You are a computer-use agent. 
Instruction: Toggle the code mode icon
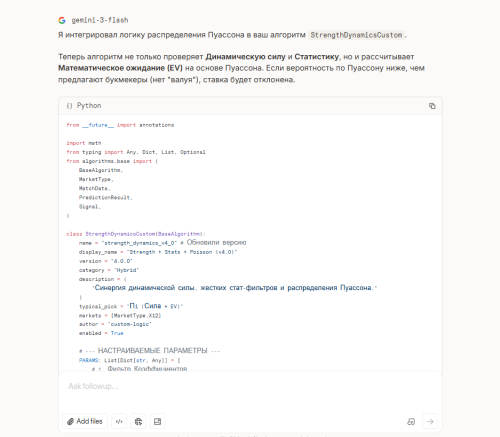pos(119,421)
